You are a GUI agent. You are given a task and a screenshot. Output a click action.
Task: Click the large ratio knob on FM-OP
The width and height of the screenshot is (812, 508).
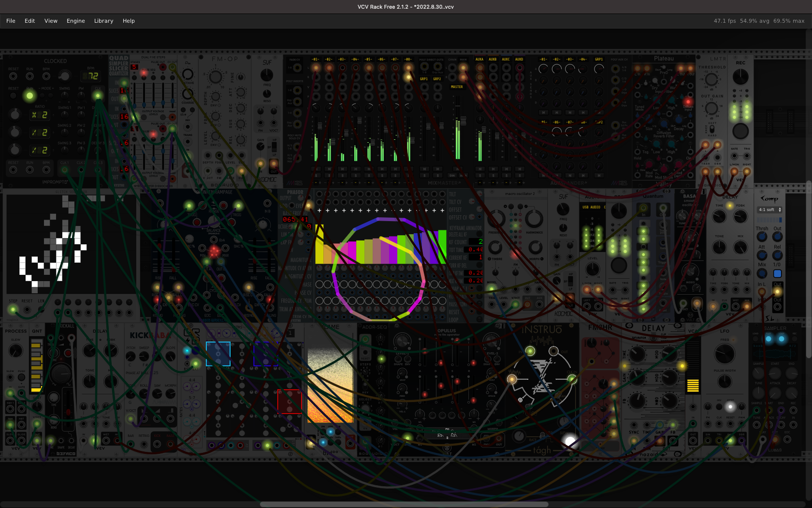coord(215,76)
